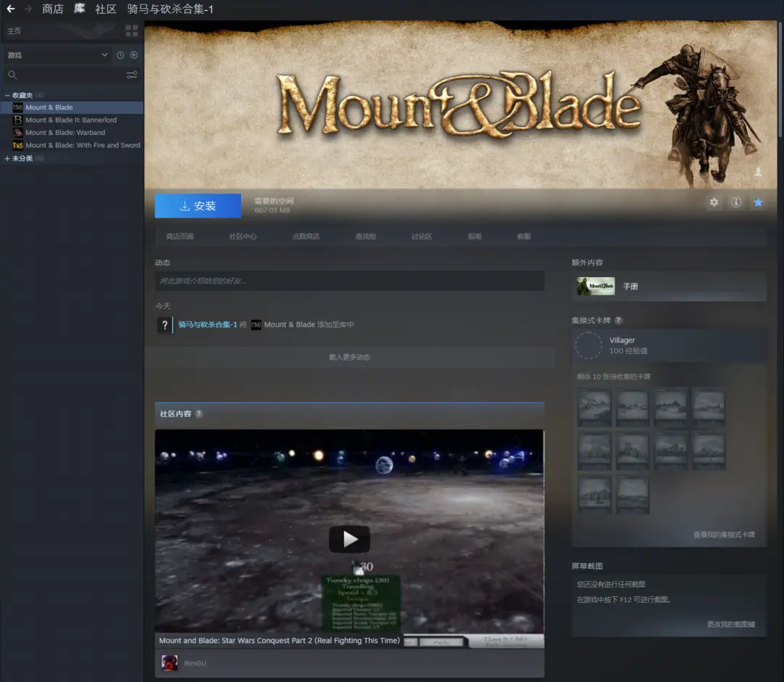784x682 pixels.
Task: Open the 库 top menu
Action: coord(79,9)
